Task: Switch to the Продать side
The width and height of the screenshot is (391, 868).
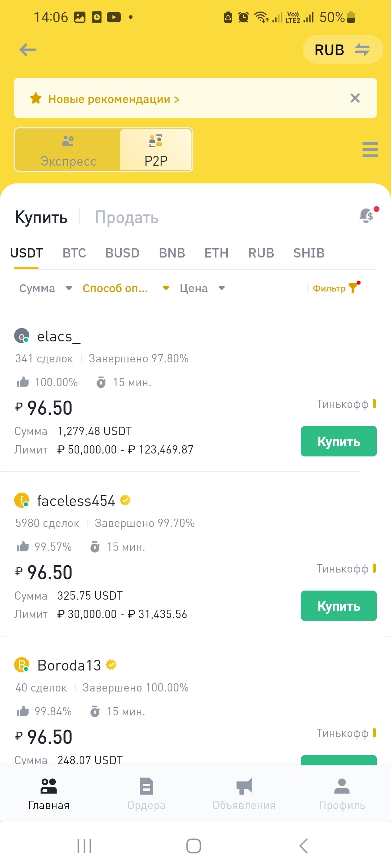Action: (126, 218)
